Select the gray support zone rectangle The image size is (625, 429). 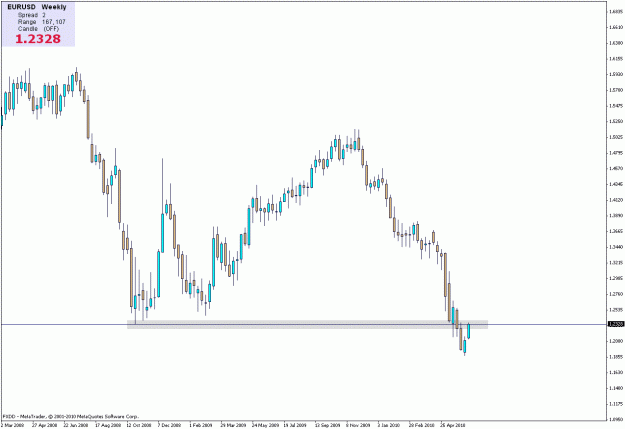click(307, 324)
